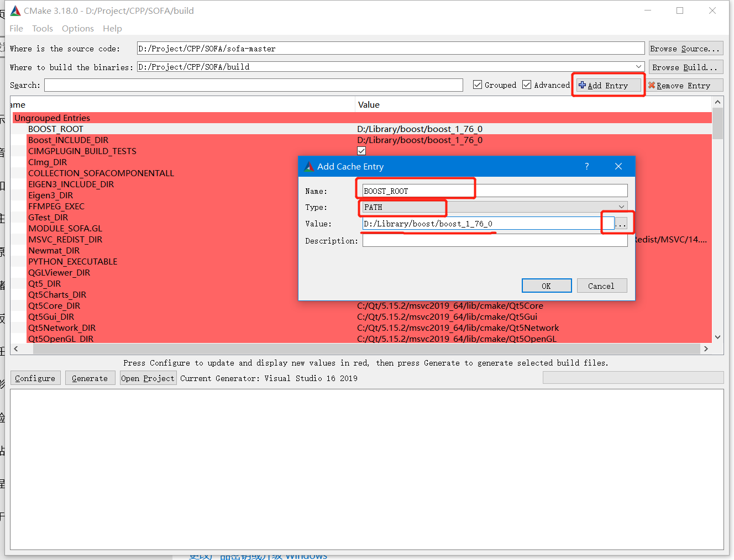The height and width of the screenshot is (560, 734).
Task: Click inside the Description input field
Action: click(x=495, y=240)
